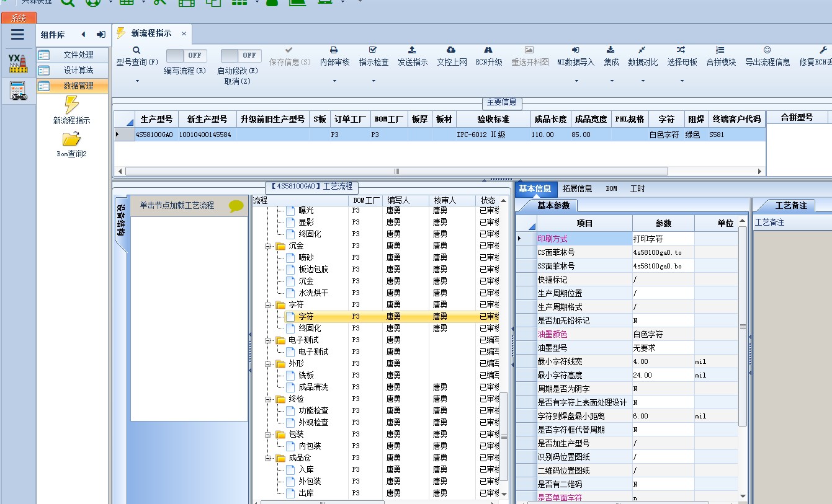Select the 铣板 process node
This screenshot has width=832, height=504.
306,376
